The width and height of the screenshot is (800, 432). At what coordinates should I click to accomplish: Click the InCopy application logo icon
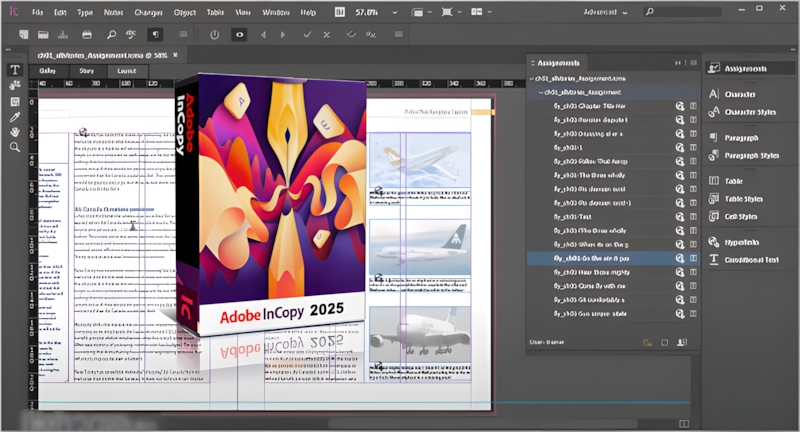click(14, 11)
